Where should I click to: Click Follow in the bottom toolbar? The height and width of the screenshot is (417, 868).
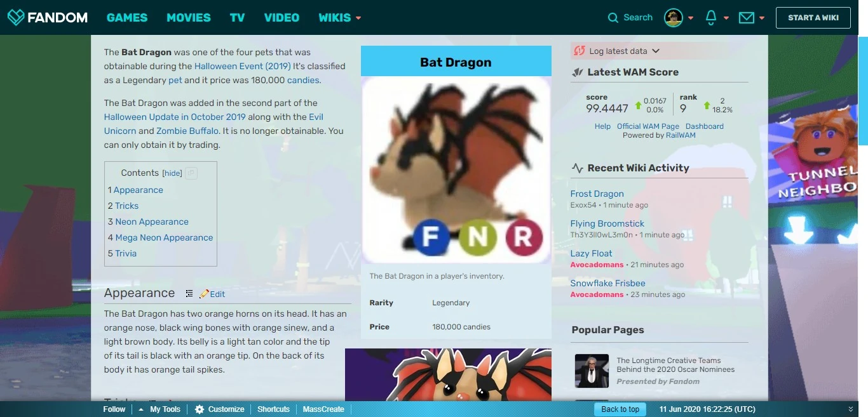coord(114,409)
